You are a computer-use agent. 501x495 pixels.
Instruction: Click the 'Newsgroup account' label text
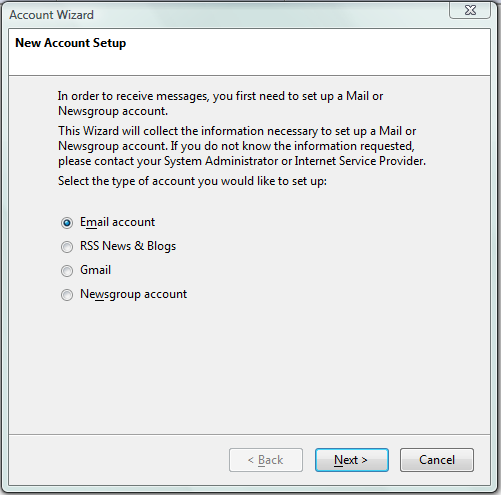pyautogui.click(x=133, y=294)
